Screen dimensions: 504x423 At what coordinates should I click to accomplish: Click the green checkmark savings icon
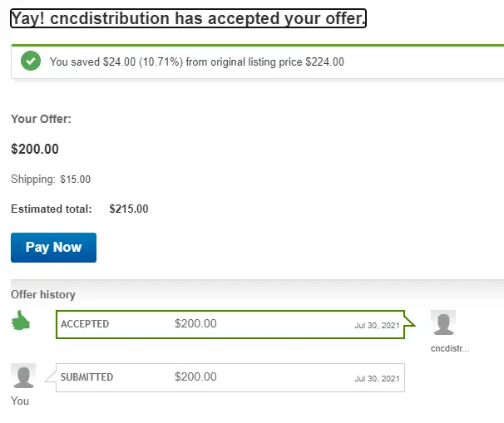31,61
